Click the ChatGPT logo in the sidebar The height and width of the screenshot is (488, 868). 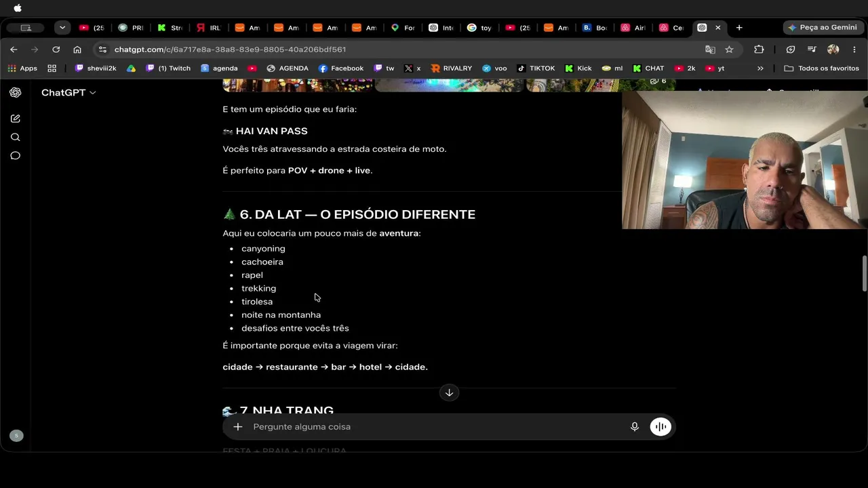click(15, 93)
